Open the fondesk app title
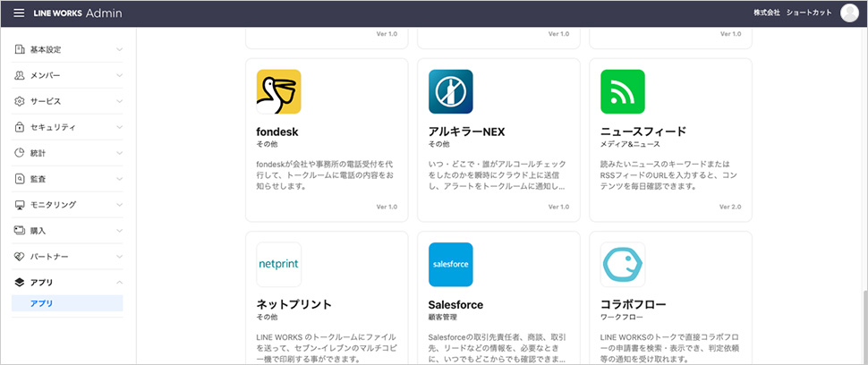Viewport: 868px width, 365px height. click(x=277, y=132)
